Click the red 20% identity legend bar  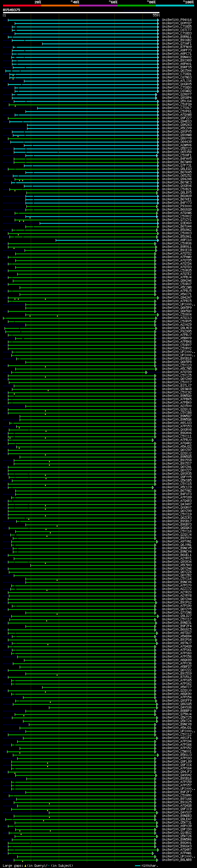(x=22, y=6)
